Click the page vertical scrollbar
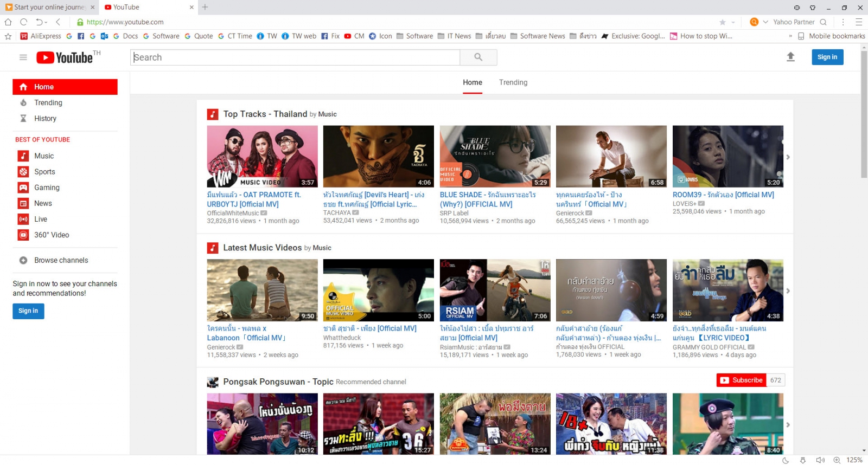This screenshot has width=868, height=465. [x=864, y=114]
